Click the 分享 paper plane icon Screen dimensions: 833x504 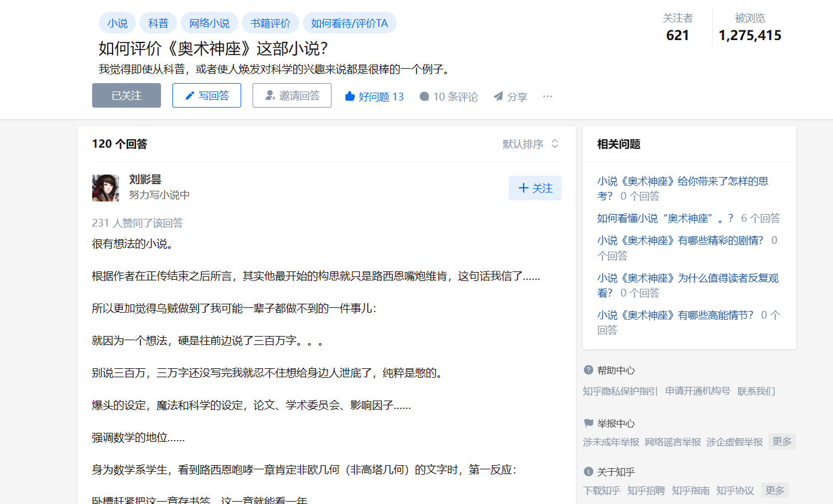[x=498, y=96]
